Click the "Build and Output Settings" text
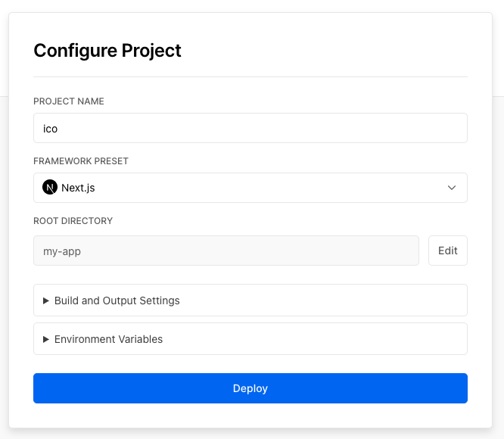 (x=117, y=300)
